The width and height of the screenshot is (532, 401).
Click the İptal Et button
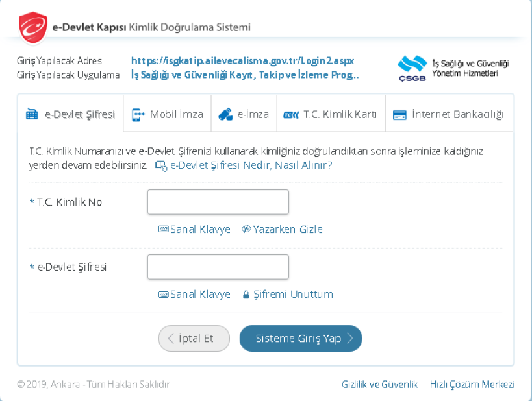194,338
